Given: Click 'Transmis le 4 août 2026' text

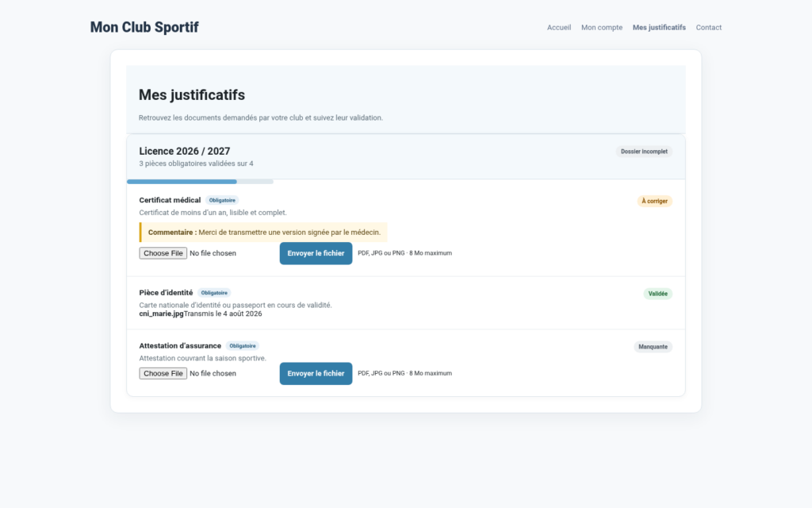Looking at the screenshot, I should (x=223, y=314).
